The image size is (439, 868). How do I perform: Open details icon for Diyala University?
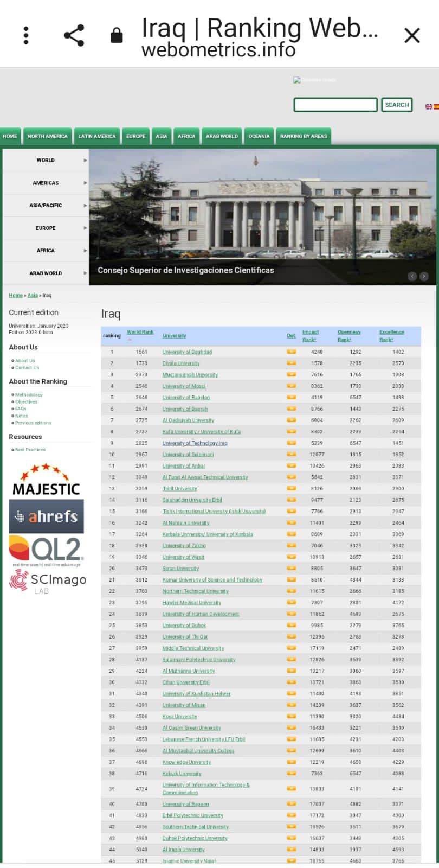pyautogui.click(x=292, y=363)
